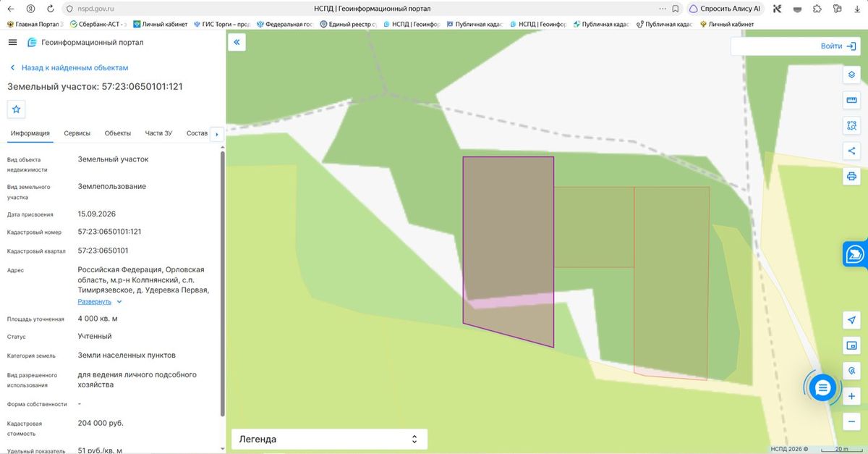The width and height of the screenshot is (868, 454).
Task: Share the current map view
Action: [851, 151]
